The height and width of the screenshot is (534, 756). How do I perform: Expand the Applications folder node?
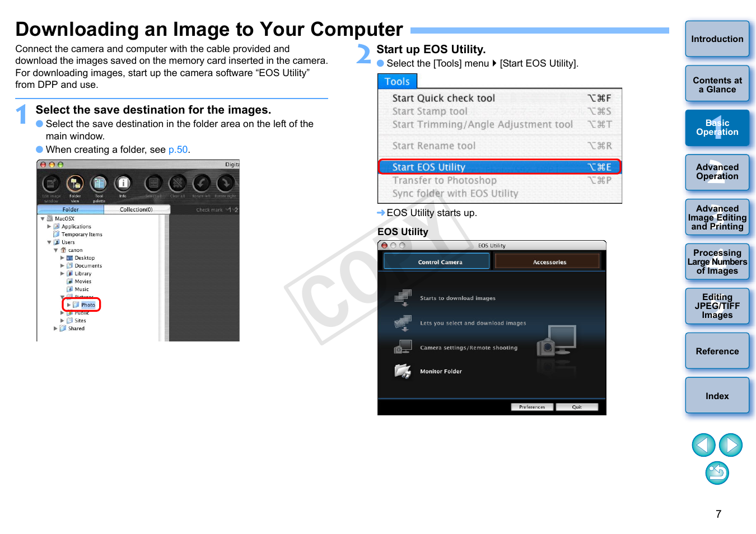point(49,227)
